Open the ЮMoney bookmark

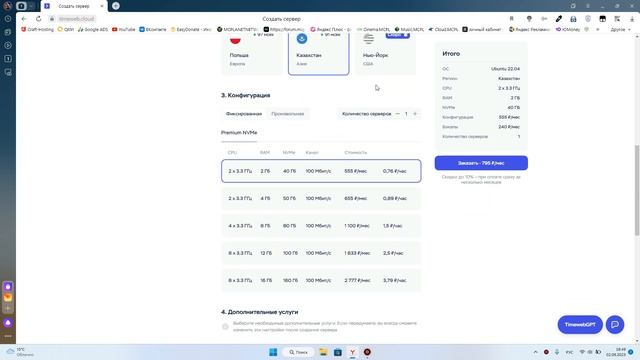point(568,29)
